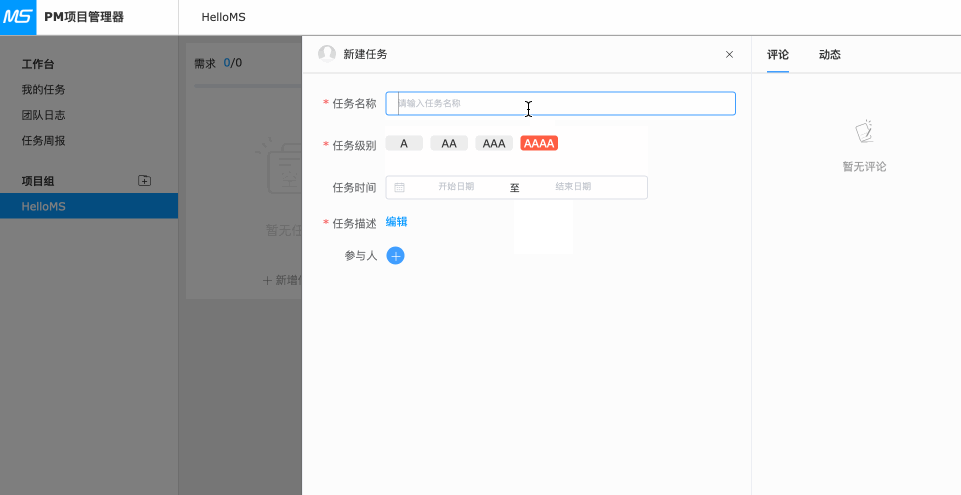The image size is (961, 495).
Task: Click the 项目组 section heading
Action: (38, 181)
